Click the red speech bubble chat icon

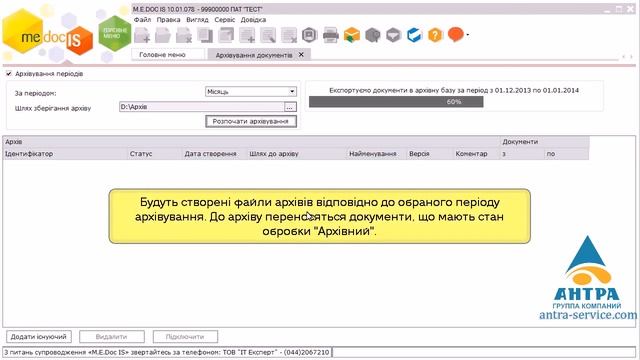point(456,35)
